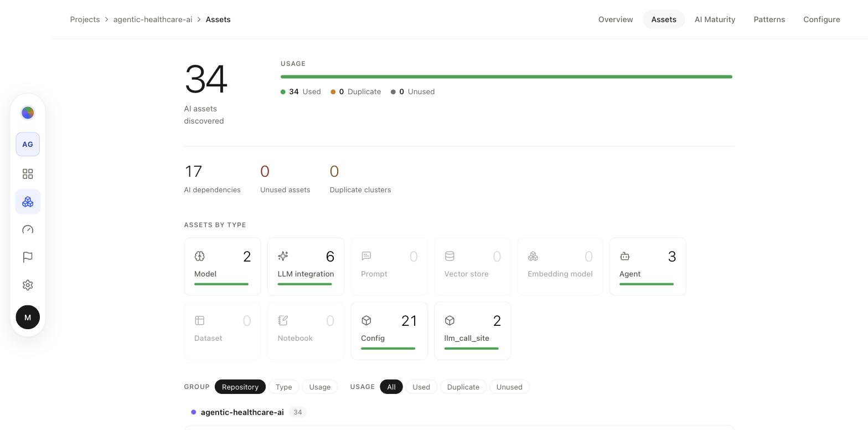Image resolution: width=868 pixels, height=430 pixels.
Task: Click the robot icon on Agent card
Action: point(625,256)
